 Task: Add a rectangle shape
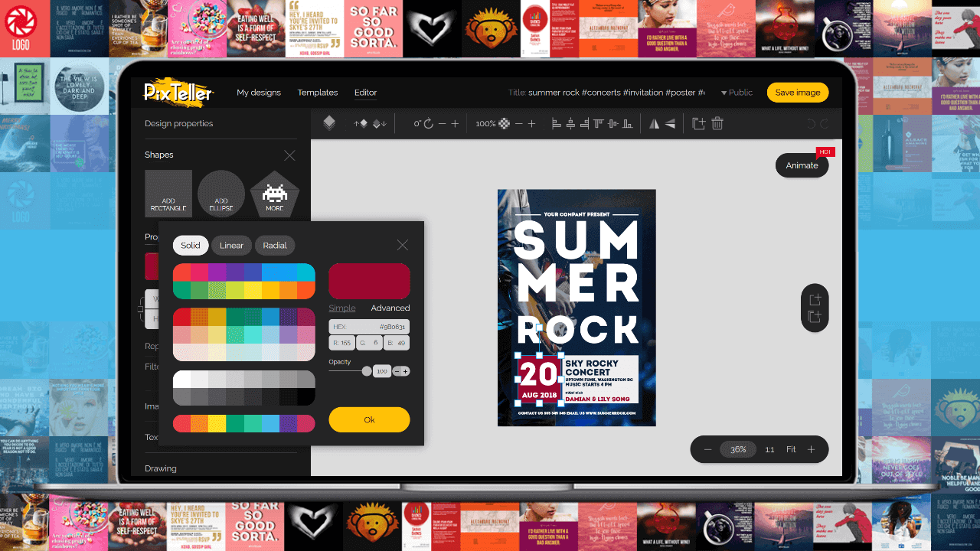(168, 194)
